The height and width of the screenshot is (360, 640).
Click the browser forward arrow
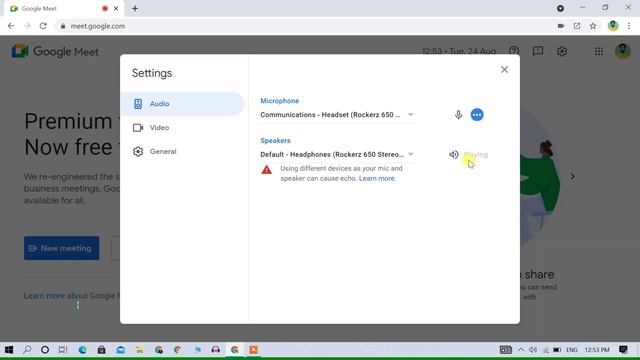27,26
